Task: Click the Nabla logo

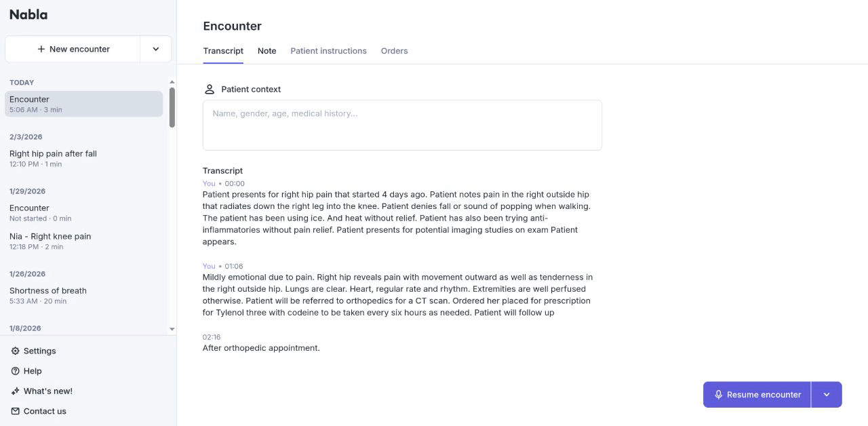Action: [28, 15]
